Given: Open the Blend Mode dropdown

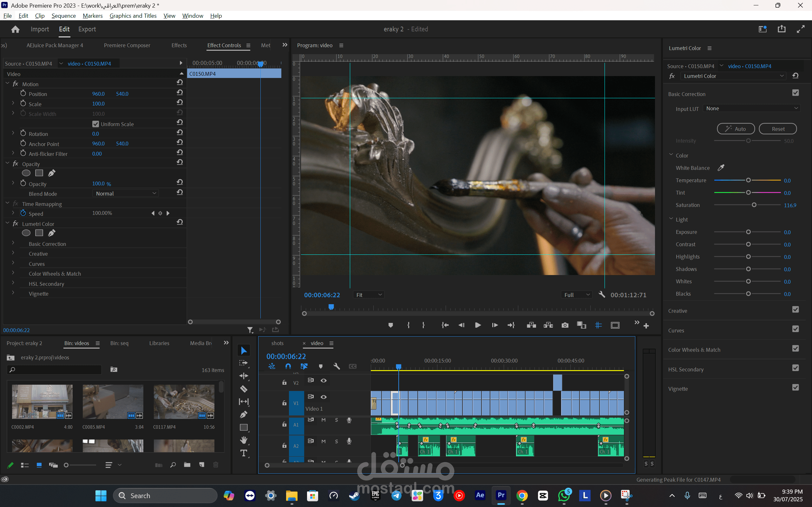Looking at the screenshot, I should [x=125, y=194].
